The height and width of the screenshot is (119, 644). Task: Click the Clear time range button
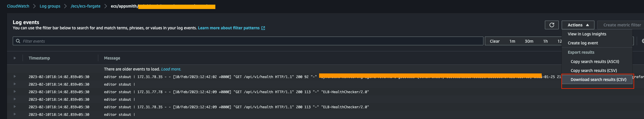494,41
